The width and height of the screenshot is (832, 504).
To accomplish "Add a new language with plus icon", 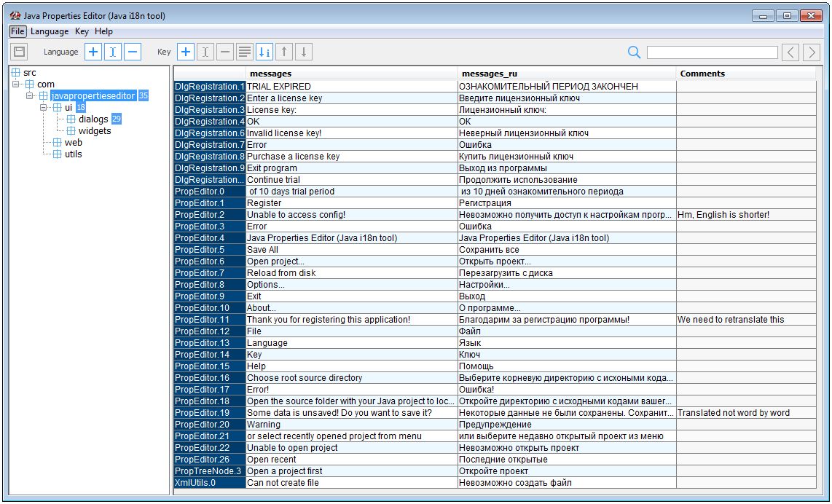I will (x=93, y=52).
